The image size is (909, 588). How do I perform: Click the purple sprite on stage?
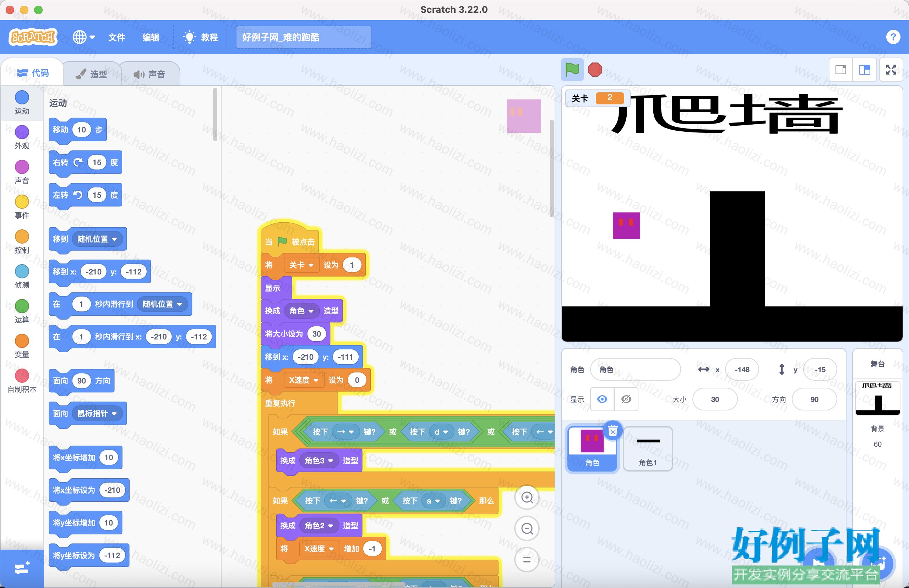[626, 226]
